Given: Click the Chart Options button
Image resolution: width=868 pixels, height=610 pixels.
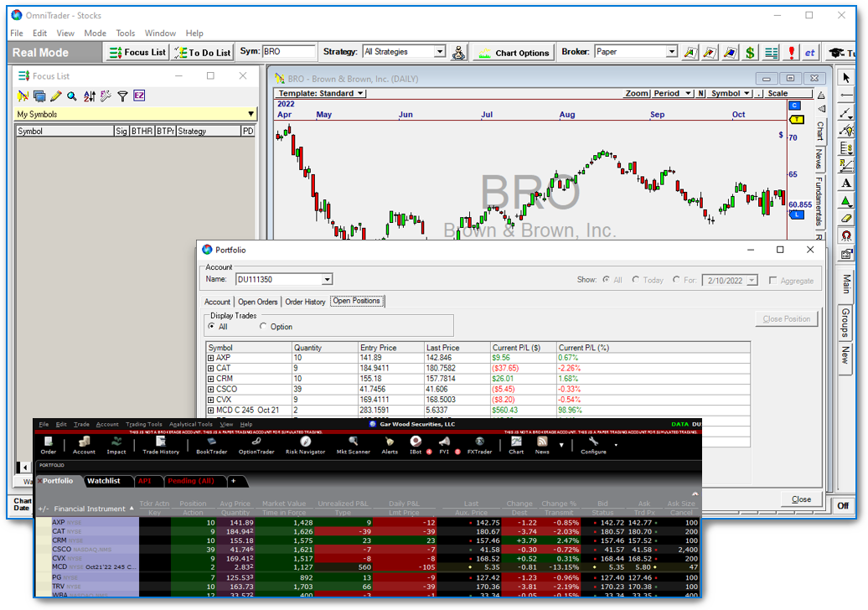Looking at the screenshot, I should 513,52.
